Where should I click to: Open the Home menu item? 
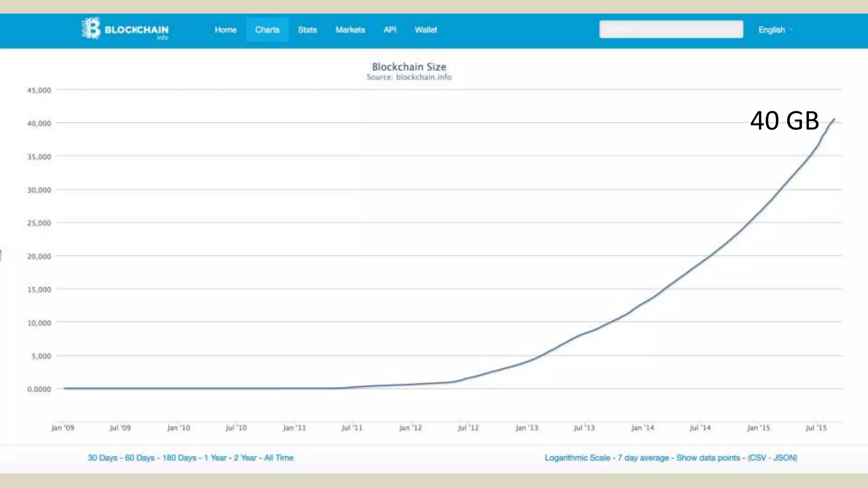click(225, 30)
